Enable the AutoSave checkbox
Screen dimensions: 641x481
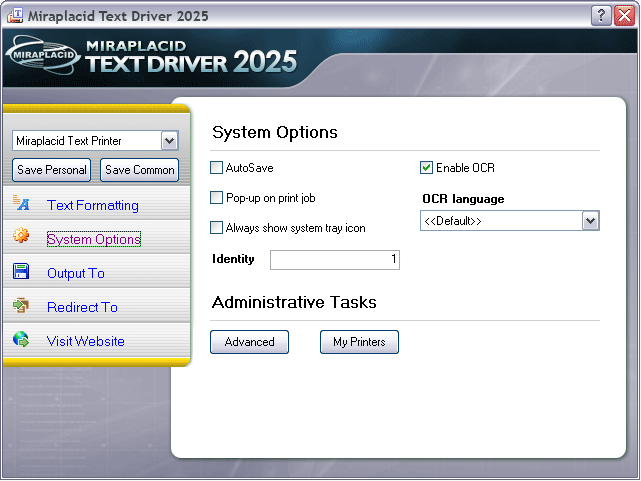pyautogui.click(x=216, y=168)
